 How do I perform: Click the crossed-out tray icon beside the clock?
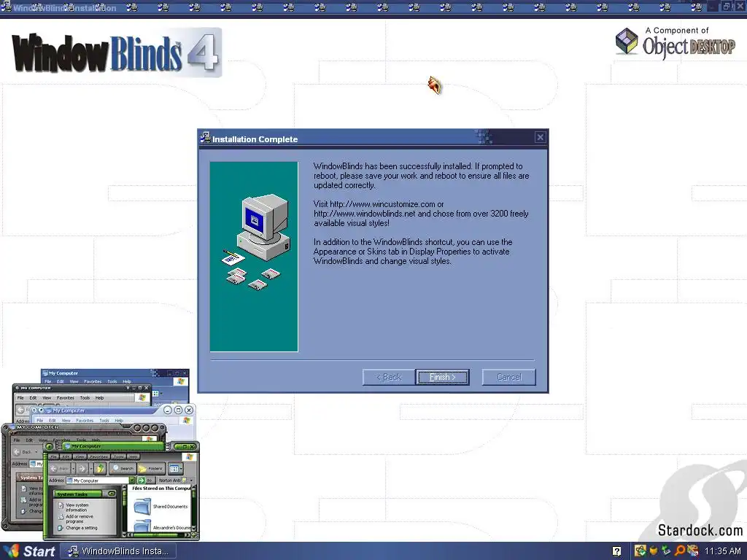point(693,551)
